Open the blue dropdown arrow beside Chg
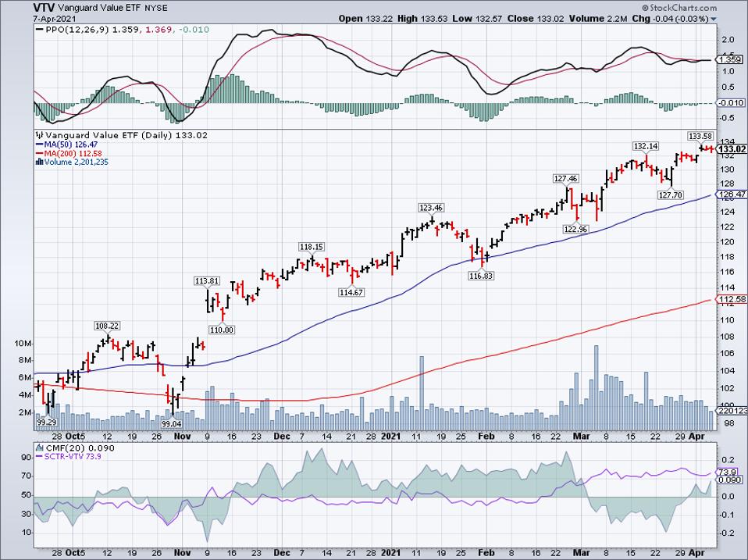This screenshot has height=560, width=748. pyautogui.click(x=714, y=19)
